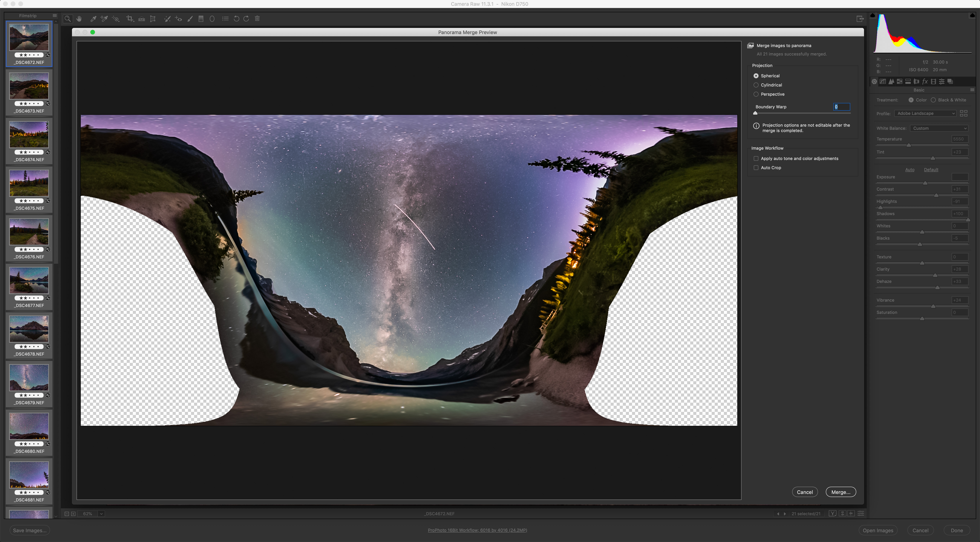Image resolution: width=980 pixels, height=542 pixels.
Task: Open ProPhoto 16Bit Workflow options link
Action: coord(477,530)
